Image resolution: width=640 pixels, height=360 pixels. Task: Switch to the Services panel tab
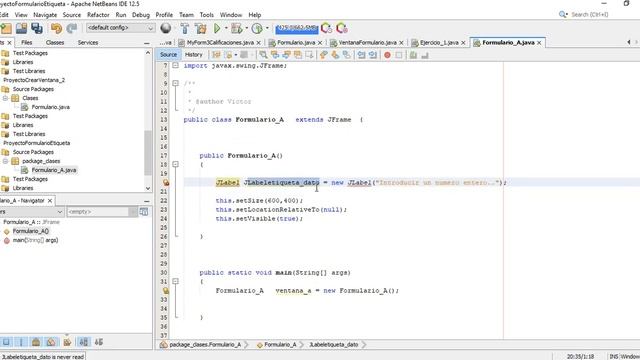pyautogui.click(x=88, y=42)
